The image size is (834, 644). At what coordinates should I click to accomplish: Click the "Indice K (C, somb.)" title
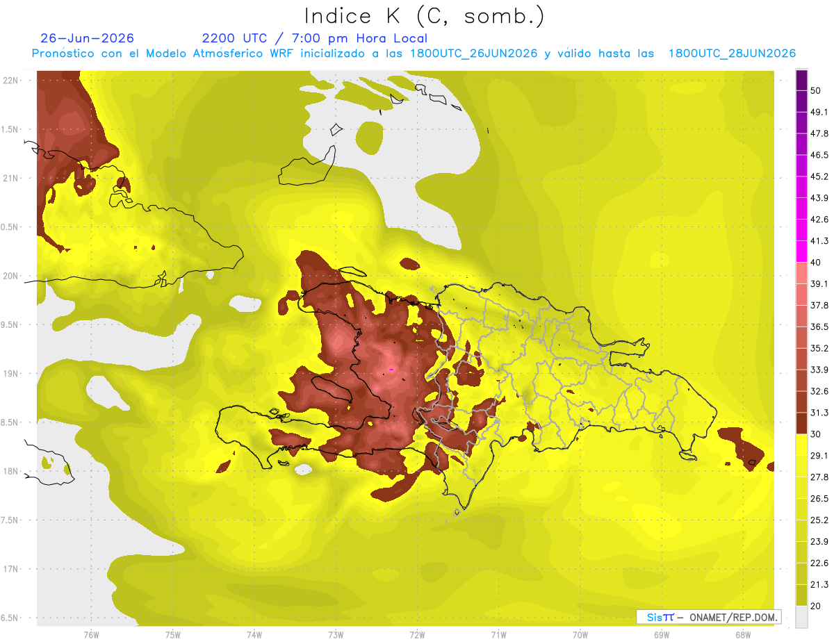pos(424,15)
